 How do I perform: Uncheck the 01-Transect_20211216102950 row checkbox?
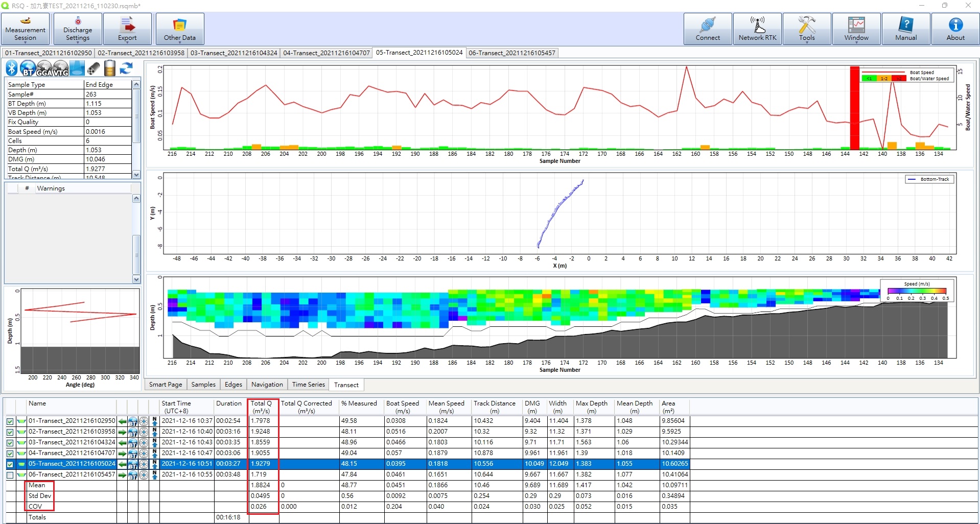coord(10,421)
